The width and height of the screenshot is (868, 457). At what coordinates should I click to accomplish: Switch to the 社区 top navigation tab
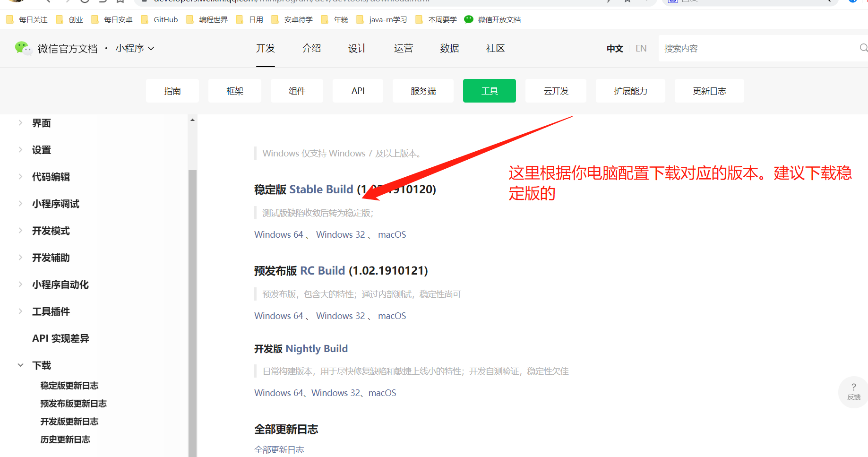click(496, 48)
